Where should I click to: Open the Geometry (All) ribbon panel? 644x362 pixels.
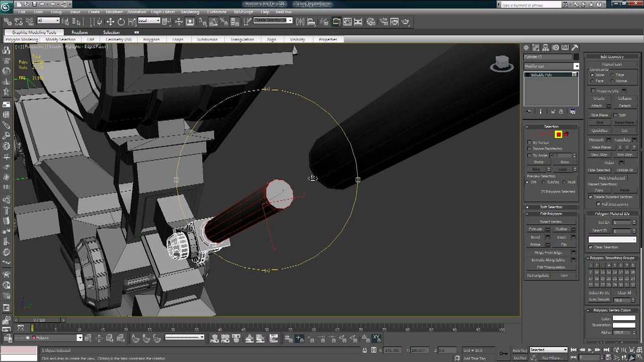pyautogui.click(x=118, y=39)
